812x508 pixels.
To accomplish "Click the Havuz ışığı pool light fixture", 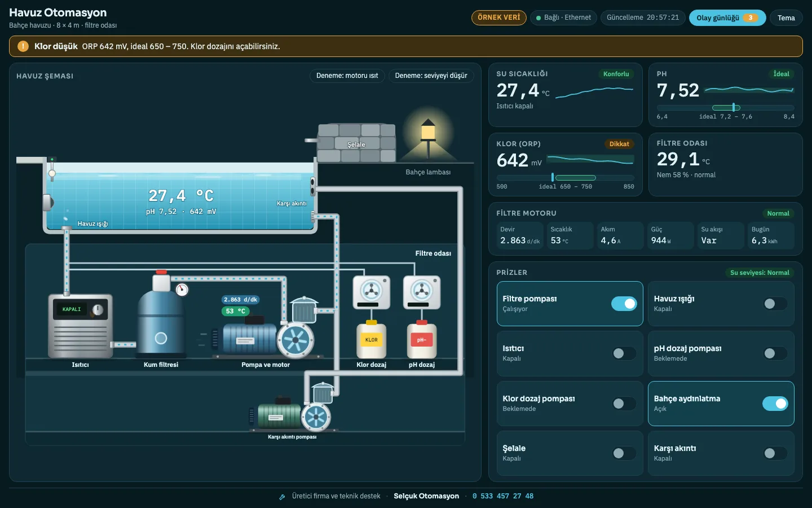I will click(x=48, y=202).
